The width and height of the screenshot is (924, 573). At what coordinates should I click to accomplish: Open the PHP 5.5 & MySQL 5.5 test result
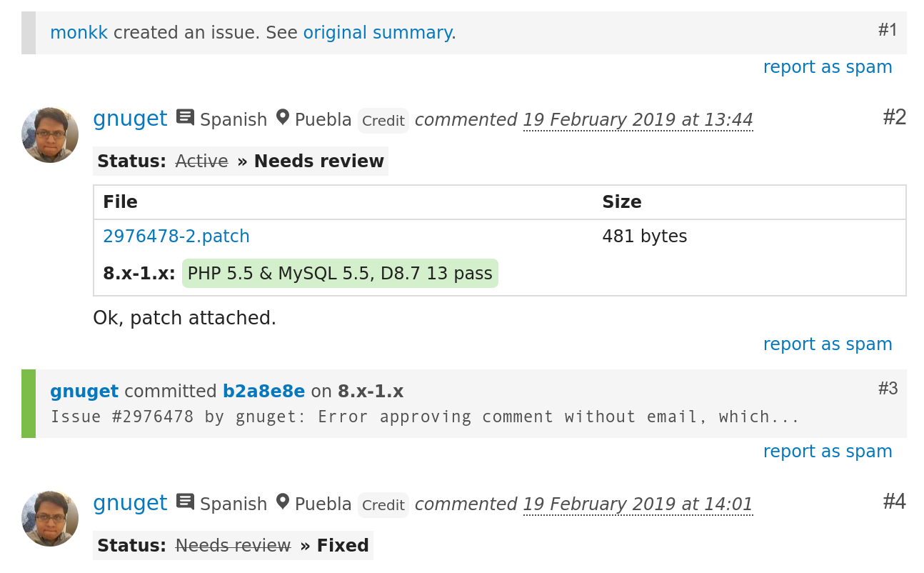pos(340,274)
